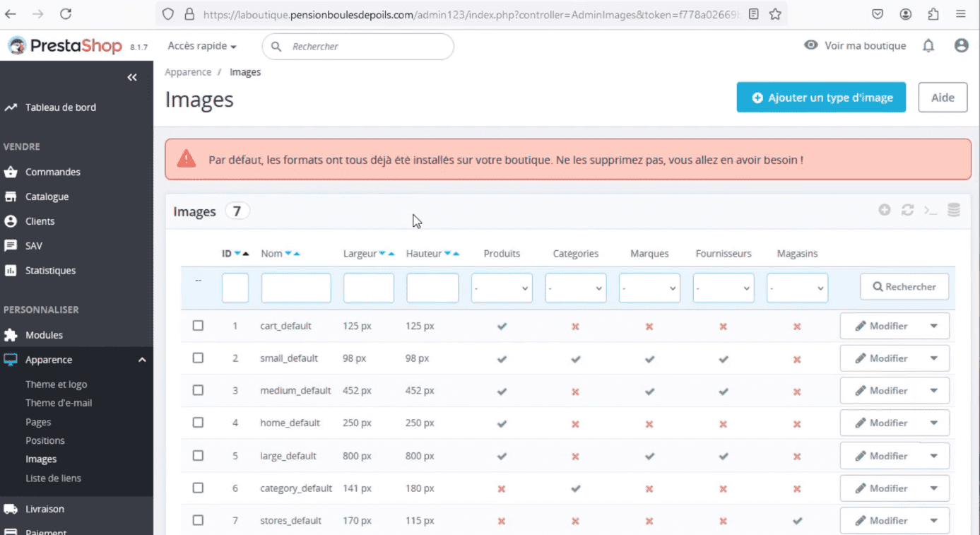Check the stores_default row checkbox
Image resolution: width=980 pixels, height=535 pixels.
198,520
